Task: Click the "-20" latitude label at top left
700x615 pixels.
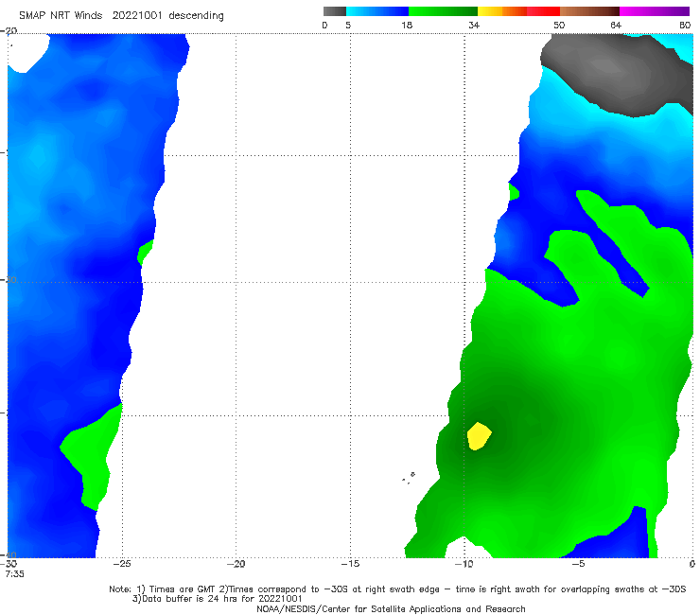Action: point(9,31)
